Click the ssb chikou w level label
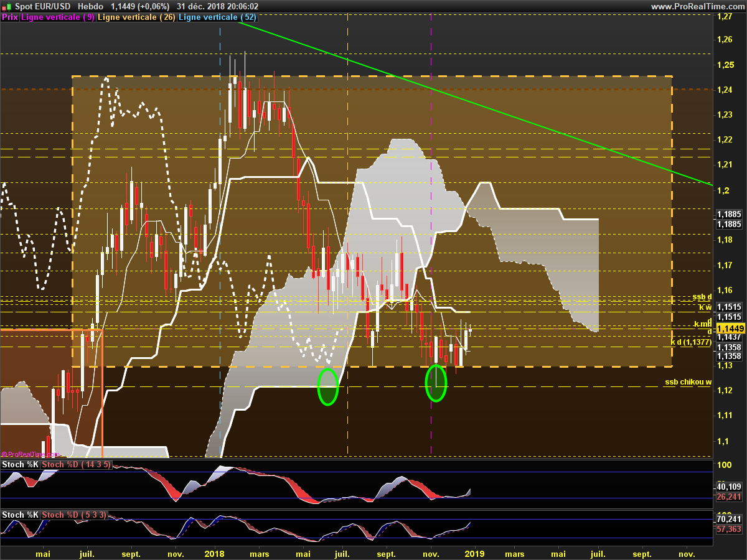 click(688, 382)
